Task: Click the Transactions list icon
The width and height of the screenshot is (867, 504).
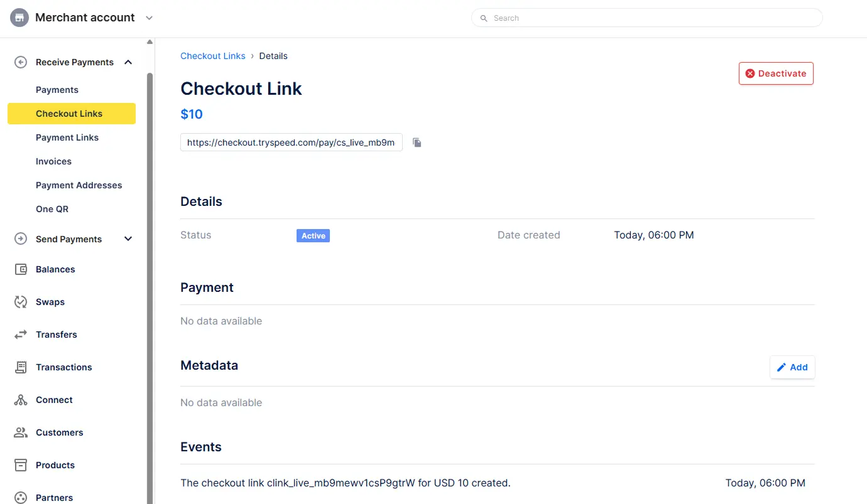Action: click(19, 367)
